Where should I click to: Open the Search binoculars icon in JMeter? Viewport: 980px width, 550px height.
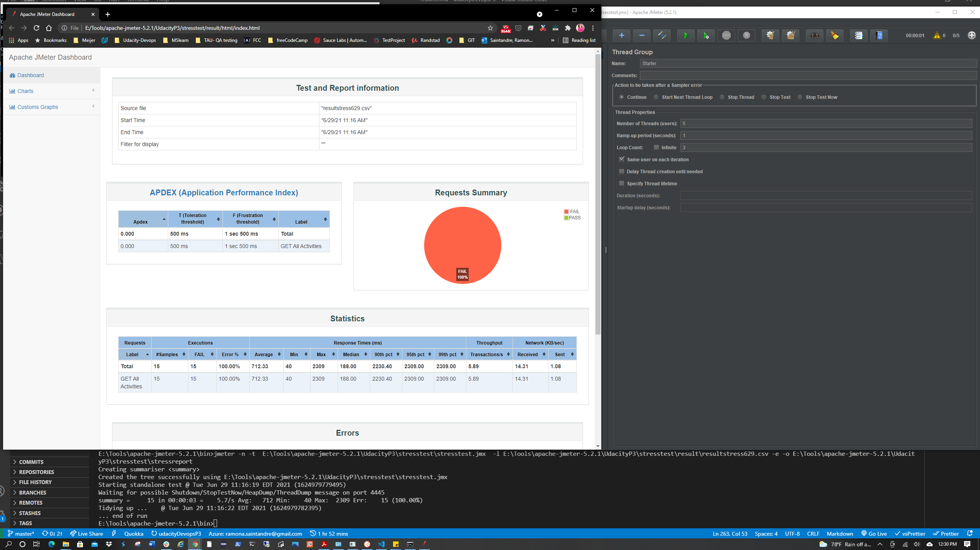(814, 35)
